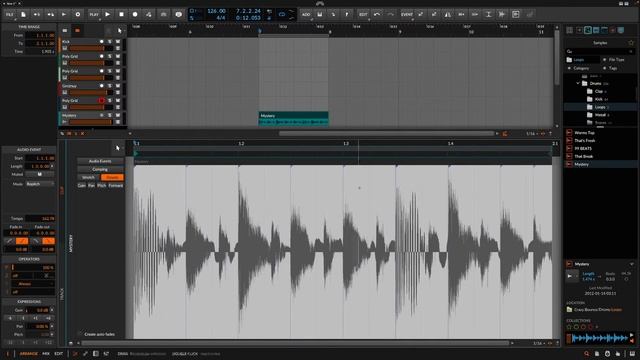Open the Category filter dropdown
Screen dimensions: 640x360
point(581,68)
